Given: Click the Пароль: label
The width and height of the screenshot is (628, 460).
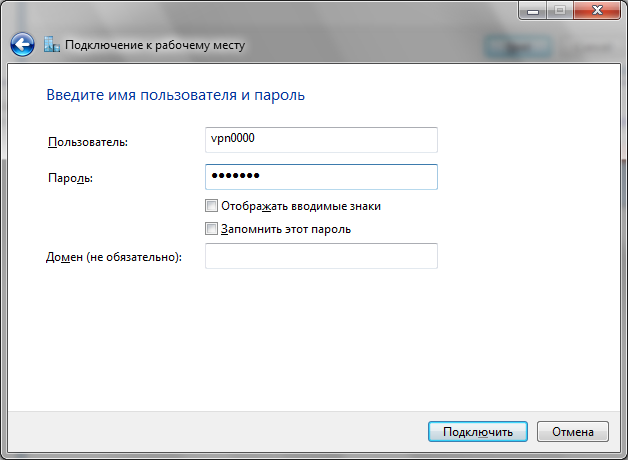Looking at the screenshot, I should [x=70, y=178].
